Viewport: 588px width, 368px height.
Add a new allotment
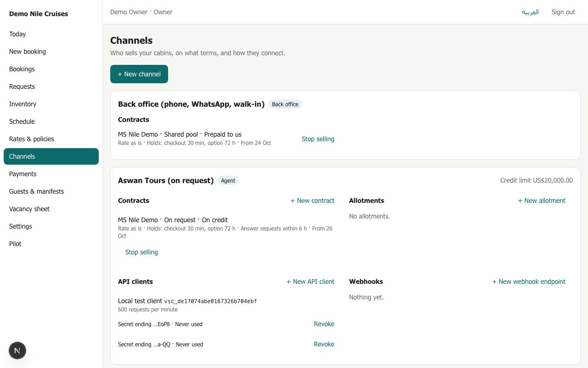pyautogui.click(x=542, y=201)
